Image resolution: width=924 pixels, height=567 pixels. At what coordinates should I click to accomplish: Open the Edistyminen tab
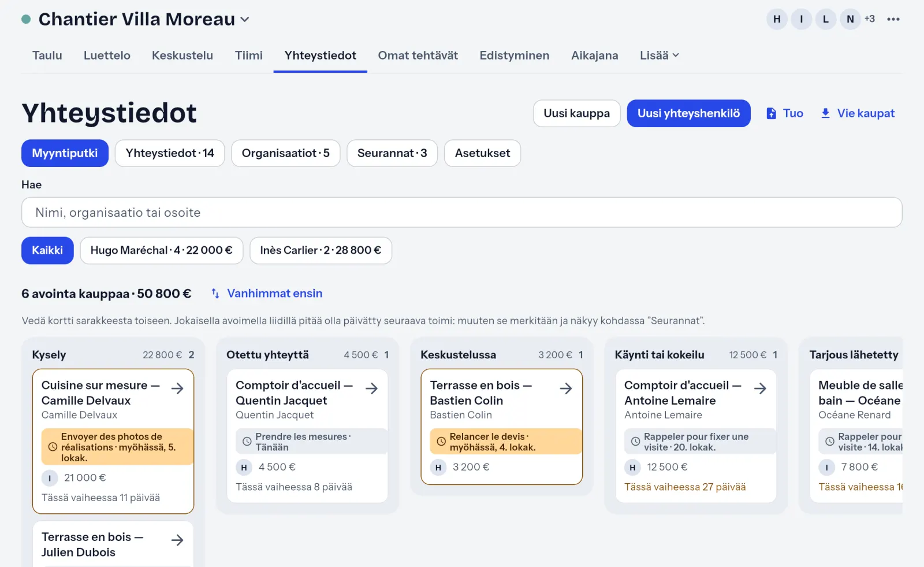(514, 55)
